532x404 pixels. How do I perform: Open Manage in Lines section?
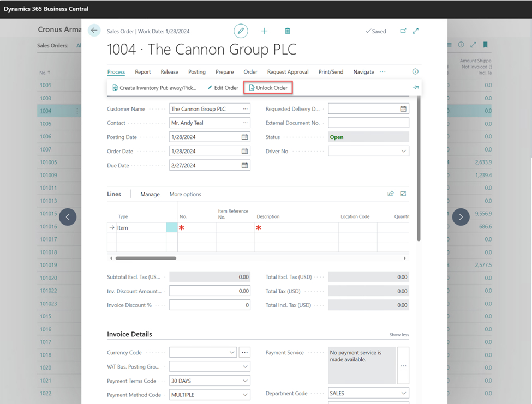(150, 194)
